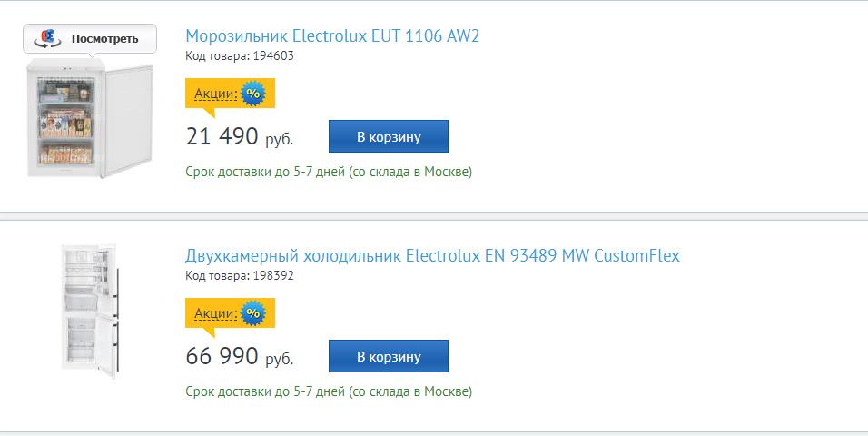Select the 21 490 руб. price
868x436 pixels.
239,136
